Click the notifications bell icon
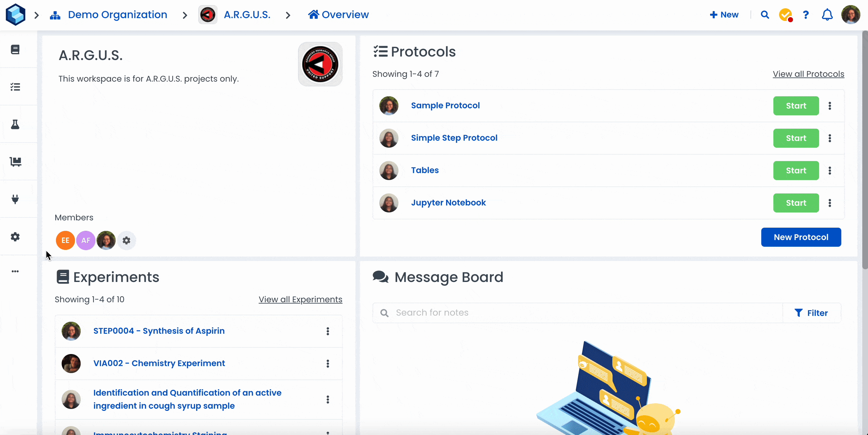The height and width of the screenshot is (435, 868). [827, 15]
